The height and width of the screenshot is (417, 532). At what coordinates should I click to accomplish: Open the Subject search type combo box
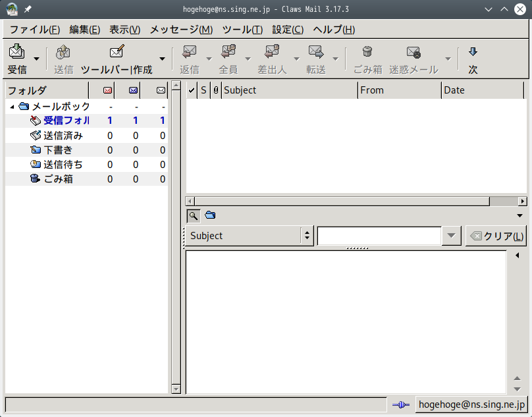250,236
